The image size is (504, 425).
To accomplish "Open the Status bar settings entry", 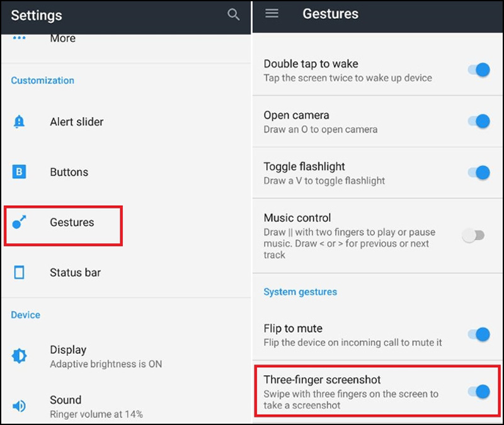I will coord(76,273).
